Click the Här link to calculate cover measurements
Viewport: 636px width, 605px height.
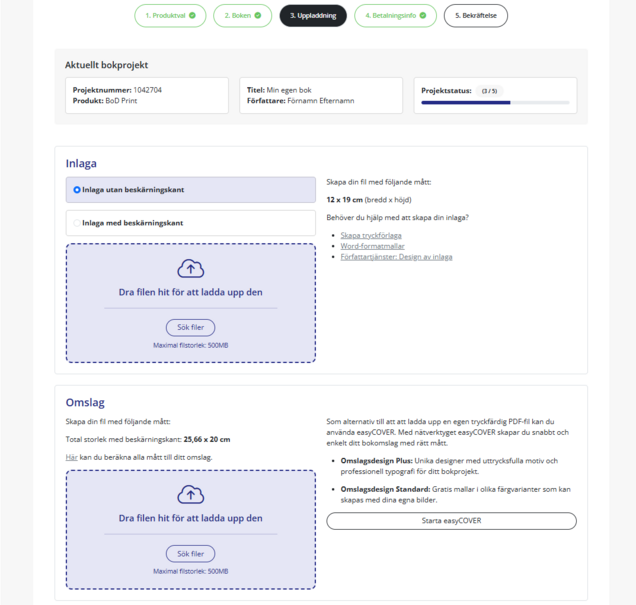71,457
